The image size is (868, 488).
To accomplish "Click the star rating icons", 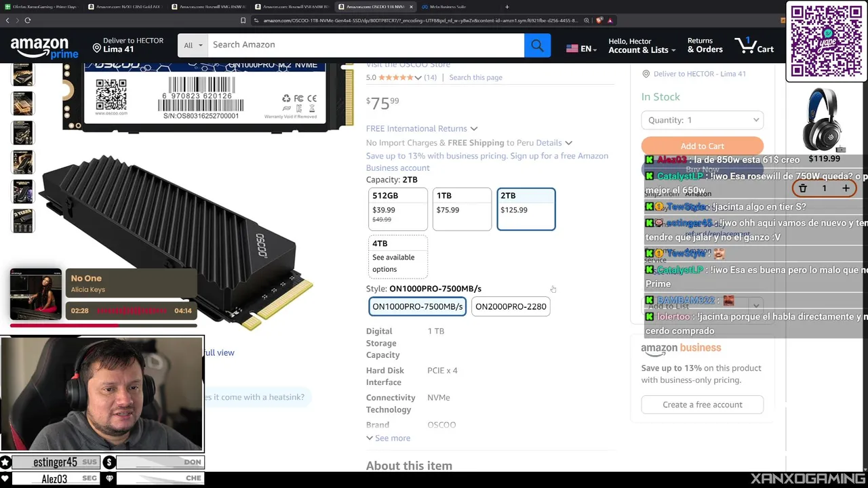I will (395, 77).
